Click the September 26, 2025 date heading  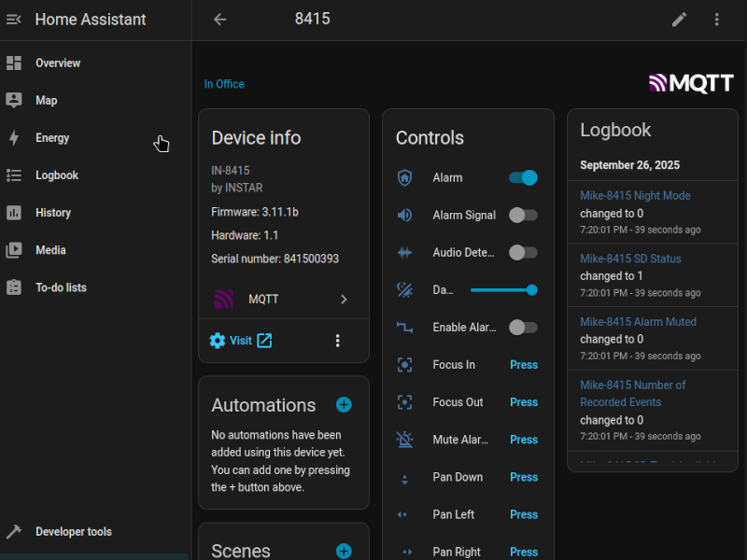[629, 165]
